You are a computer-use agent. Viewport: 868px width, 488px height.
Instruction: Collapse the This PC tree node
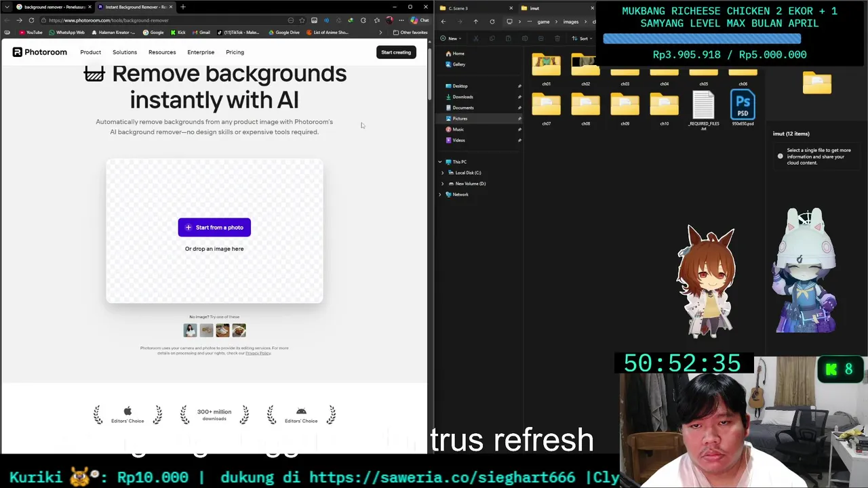439,162
